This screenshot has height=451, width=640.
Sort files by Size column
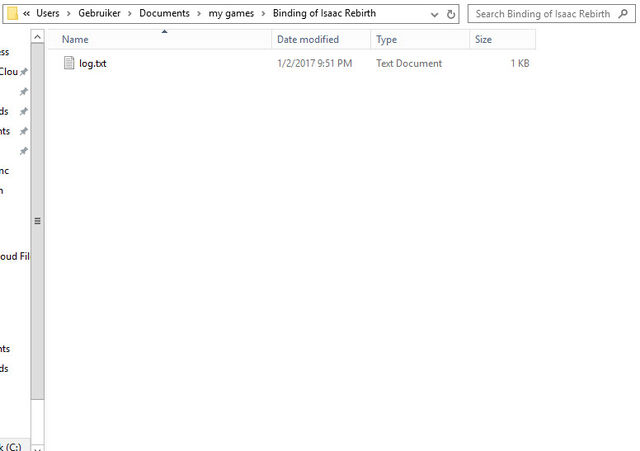(502, 40)
